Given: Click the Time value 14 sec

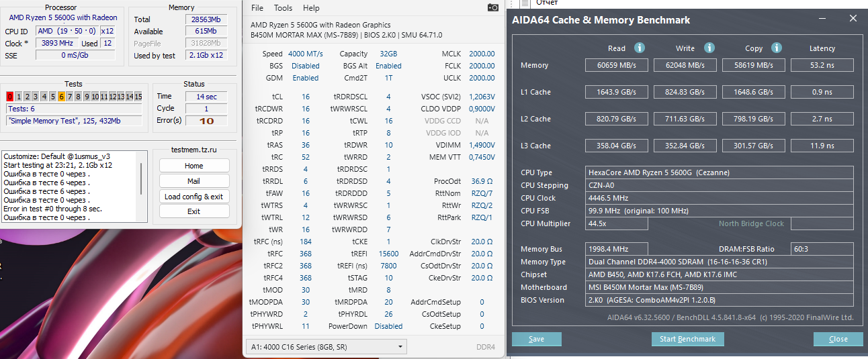Looking at the screenshot, I should (x=206, y=97).
